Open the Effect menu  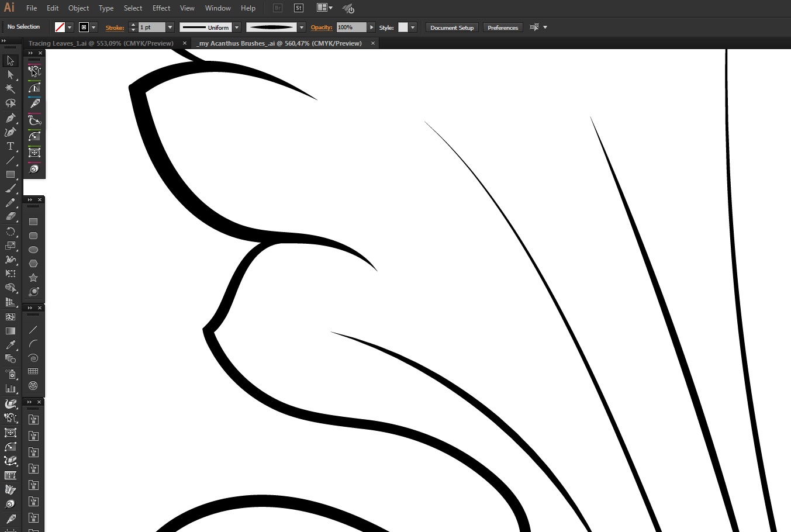click(161, 8)
